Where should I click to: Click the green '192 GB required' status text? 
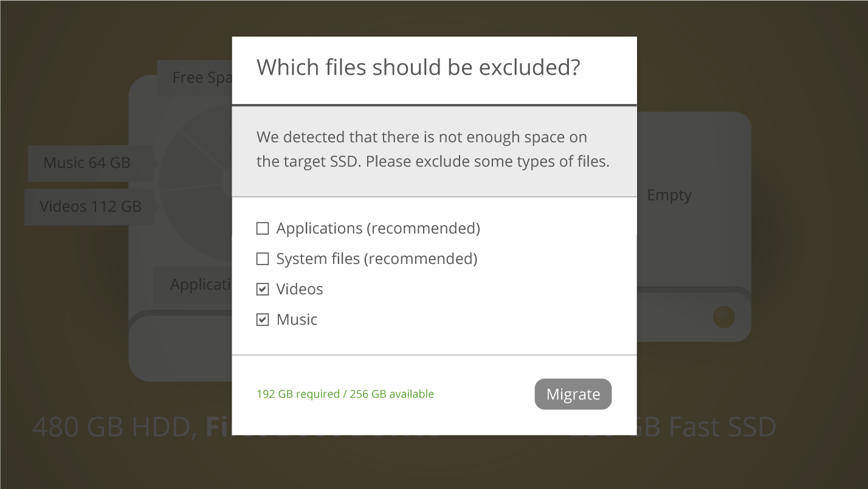pyautogui.click(x=345, y=394)
